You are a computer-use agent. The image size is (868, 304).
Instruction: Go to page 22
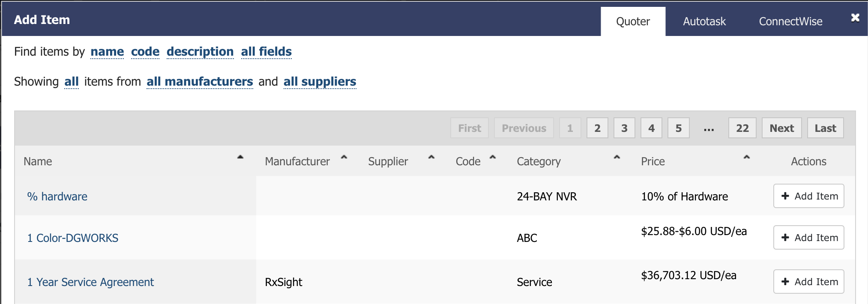click(x=742, y=128)
